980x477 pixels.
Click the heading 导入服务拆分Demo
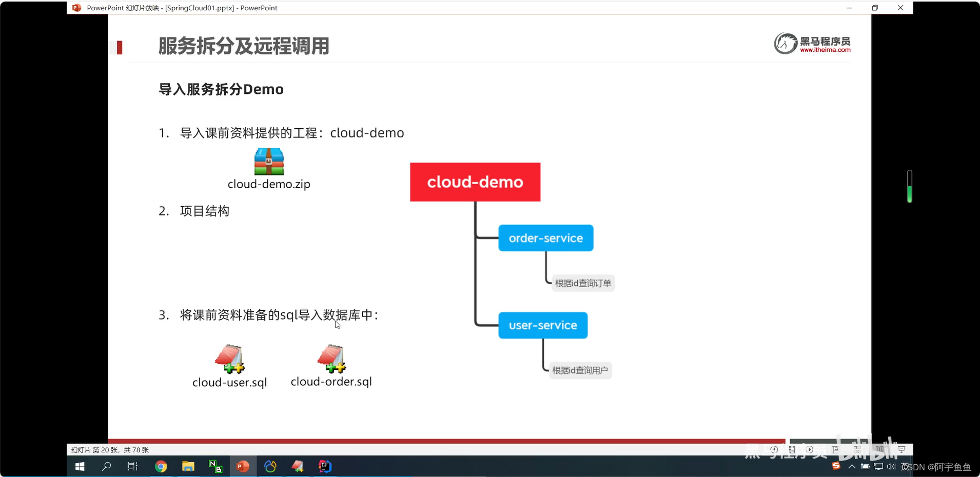(x=221, y=89)
